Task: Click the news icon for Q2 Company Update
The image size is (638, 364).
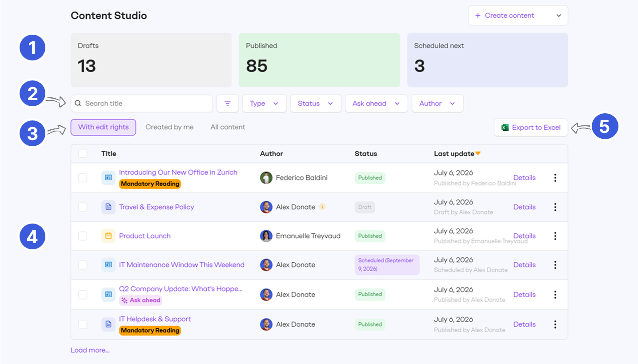Action: pos(108,294)
